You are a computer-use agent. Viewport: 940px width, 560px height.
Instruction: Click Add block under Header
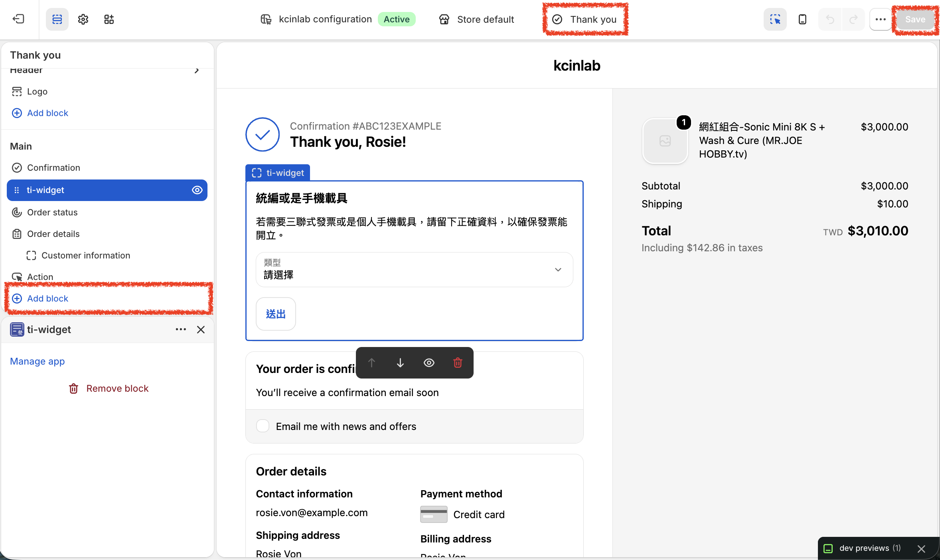click(40, 113)
